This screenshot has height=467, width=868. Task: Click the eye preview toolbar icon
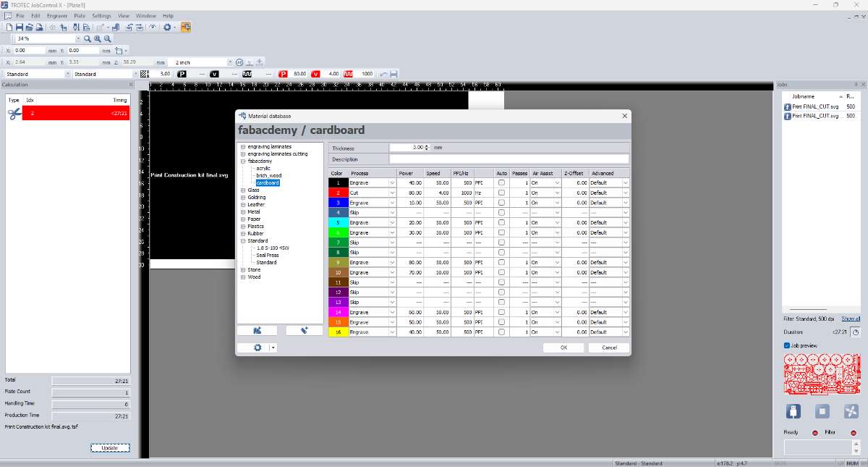coord(152,27)
